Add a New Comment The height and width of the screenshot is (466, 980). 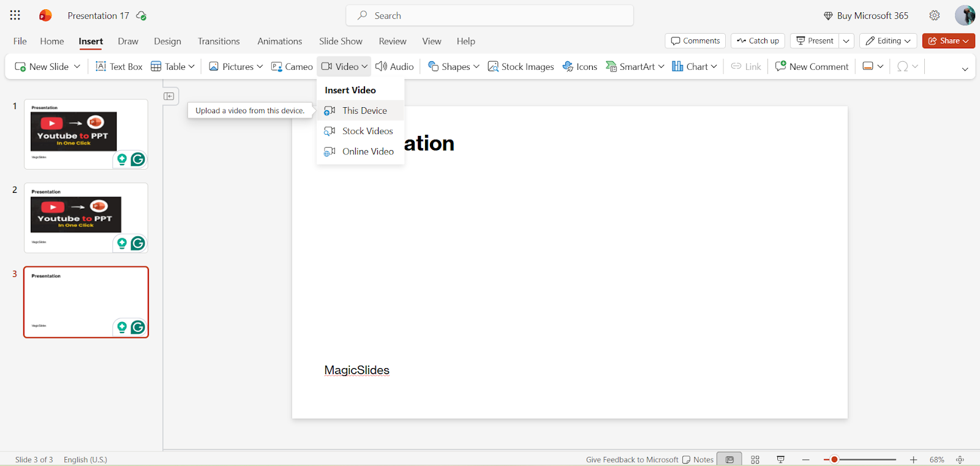[812, 66]
